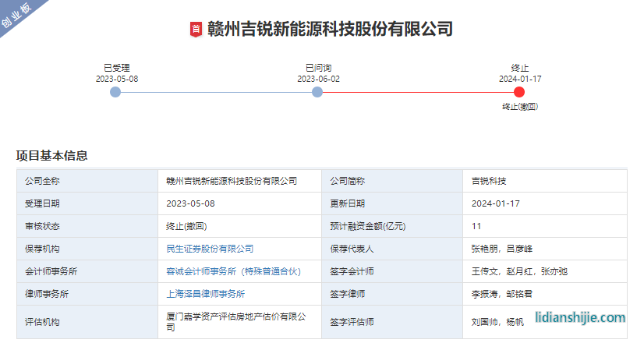This screenshot has width=644, height=343.
Task: Select the red 终止 timeline node
Action: 519,92
